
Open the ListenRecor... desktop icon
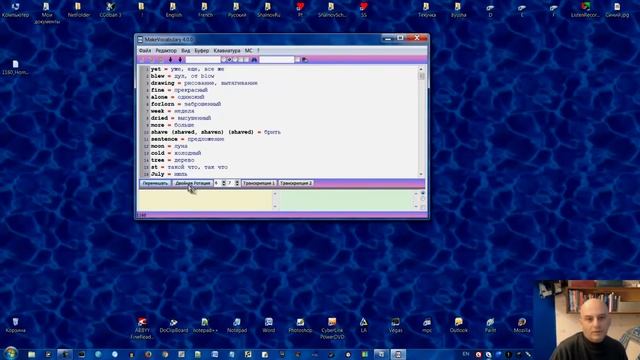click(x=585, y=10)
